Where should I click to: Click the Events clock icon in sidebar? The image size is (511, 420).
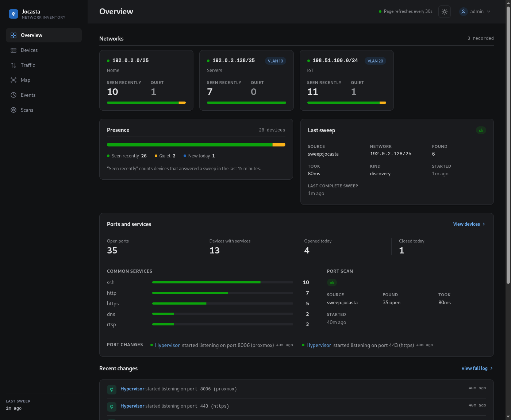[x=14, y=95]
